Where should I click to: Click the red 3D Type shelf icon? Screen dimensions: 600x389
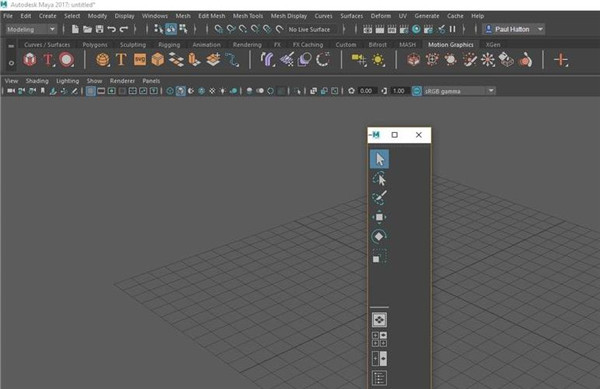pos(48,60)
